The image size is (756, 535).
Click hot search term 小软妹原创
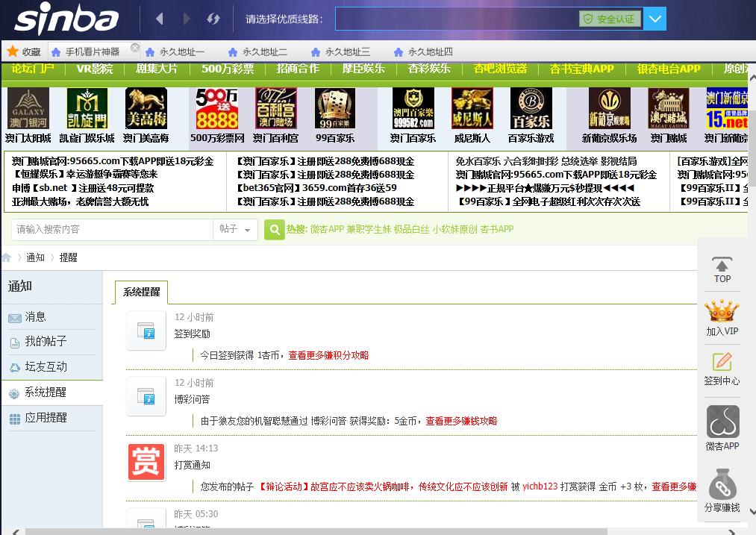pyautogui.click(x=454, y=229)
